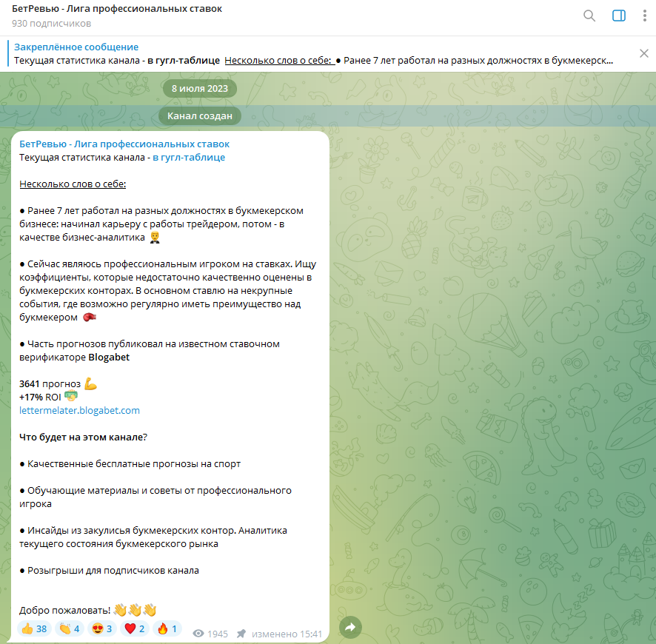Click the money emoji beside ROI
Screen dimensions: 656x644
click(x=71, y=395)
